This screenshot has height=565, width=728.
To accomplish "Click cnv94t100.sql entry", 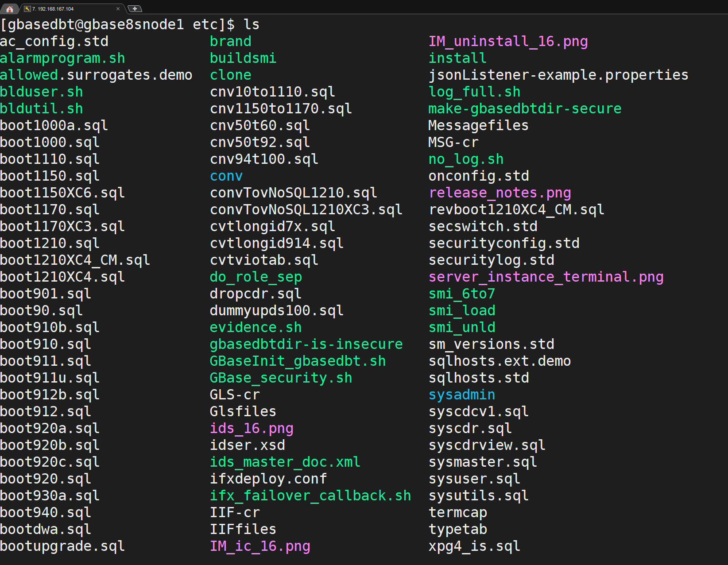I will [264, 159].
